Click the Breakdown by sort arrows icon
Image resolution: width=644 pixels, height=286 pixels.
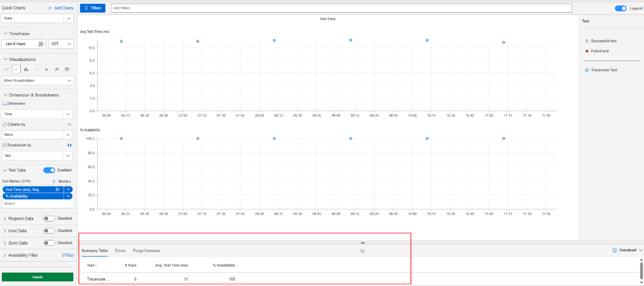point(69,145)
